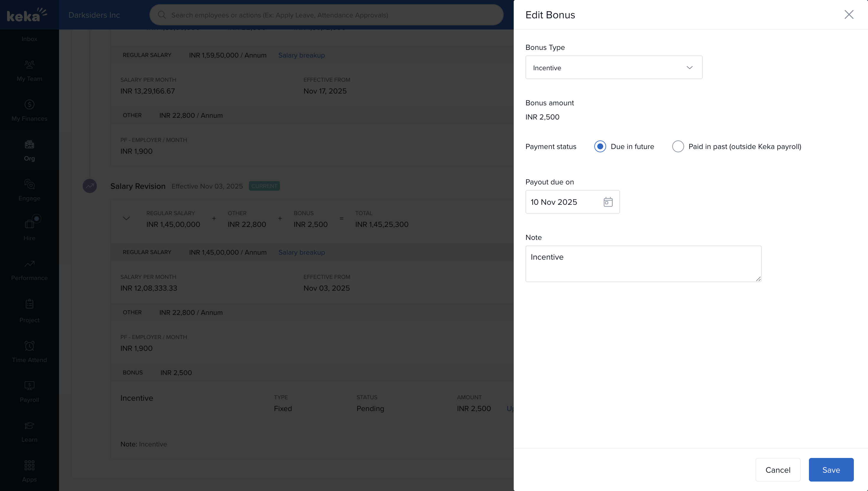
Task: Open the calendar picker for payout date
Action: coord(608,202)
